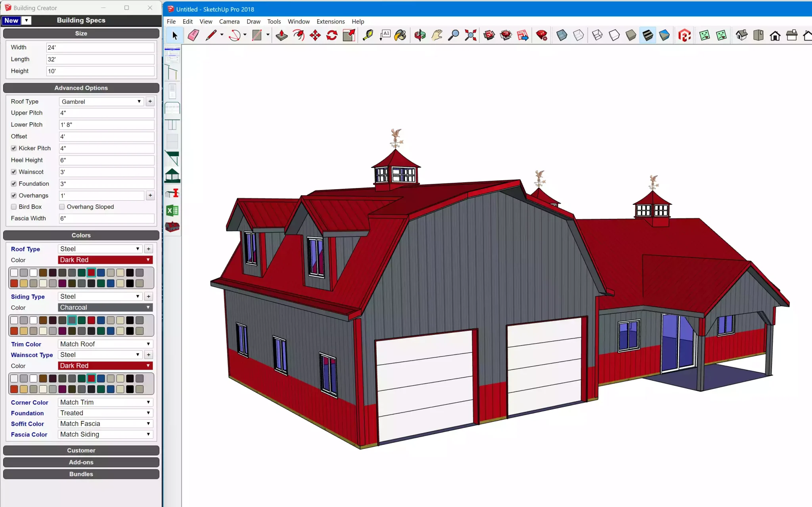
Task: Click the Excel export icon
Action: (x=172, y=210)
